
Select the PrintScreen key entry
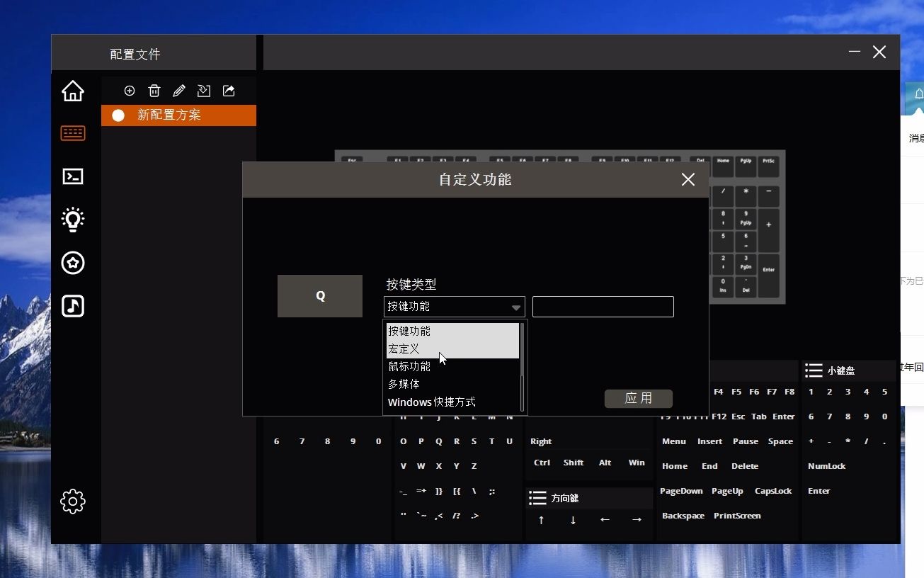[738, 516]
